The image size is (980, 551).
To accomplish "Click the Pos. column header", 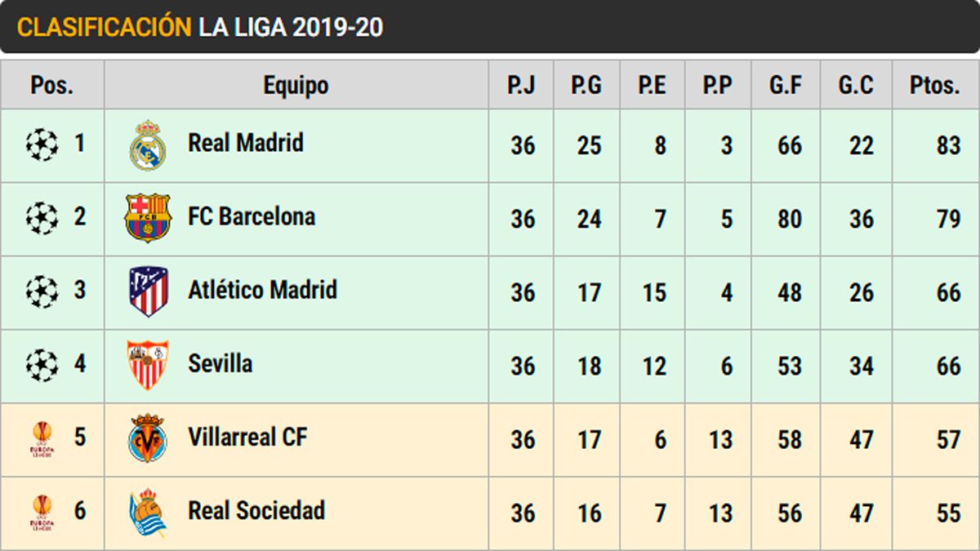I will click(x=52, y=85).
